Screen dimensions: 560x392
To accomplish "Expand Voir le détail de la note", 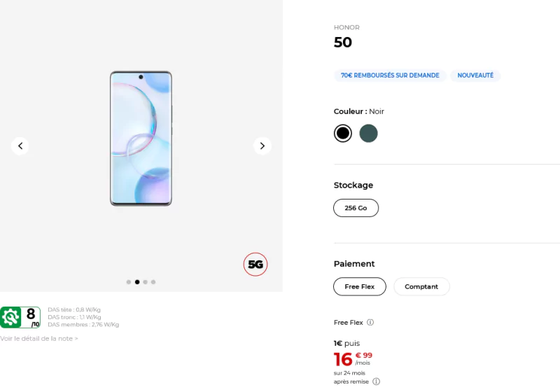I will 39,339.
